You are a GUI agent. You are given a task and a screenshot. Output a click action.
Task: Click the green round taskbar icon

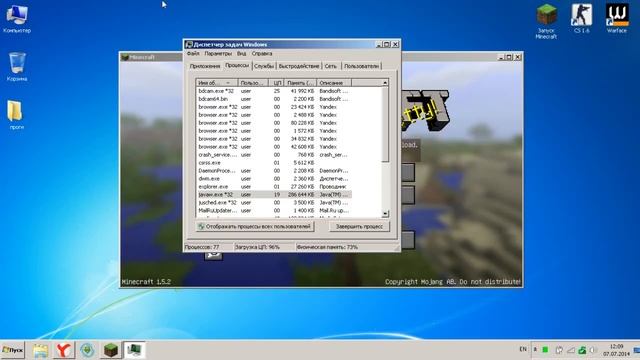click(87, 350)
